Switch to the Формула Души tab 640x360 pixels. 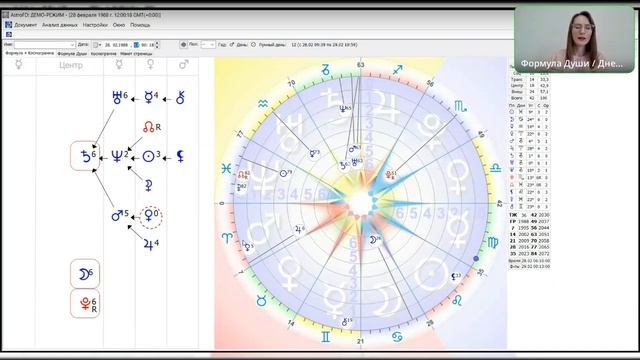tap(72, 53)
